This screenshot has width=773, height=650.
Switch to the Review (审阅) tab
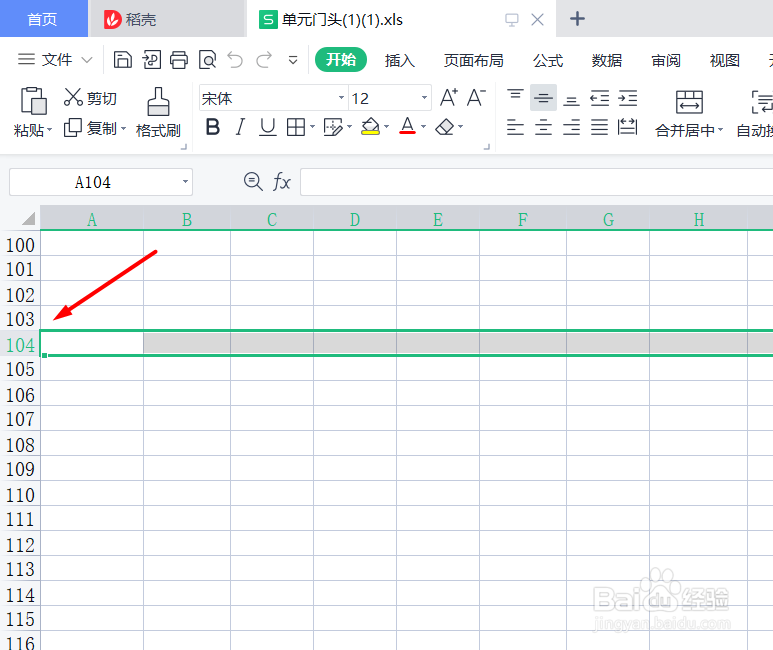click(666, 60)
